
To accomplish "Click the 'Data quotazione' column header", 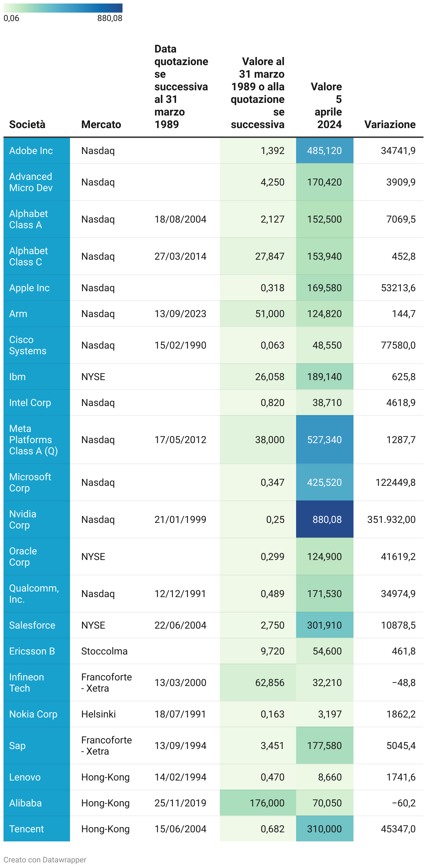I will [x=181, y=86].
